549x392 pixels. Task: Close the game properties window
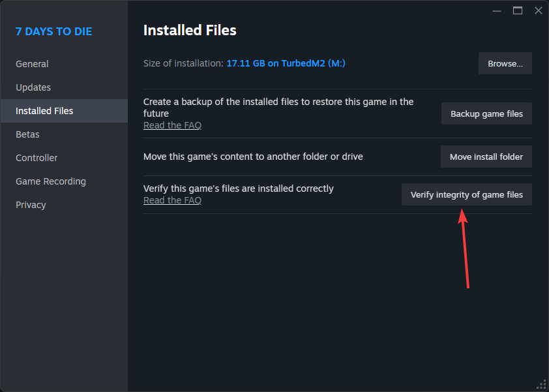pyautogui.click(x=538, y=10)
